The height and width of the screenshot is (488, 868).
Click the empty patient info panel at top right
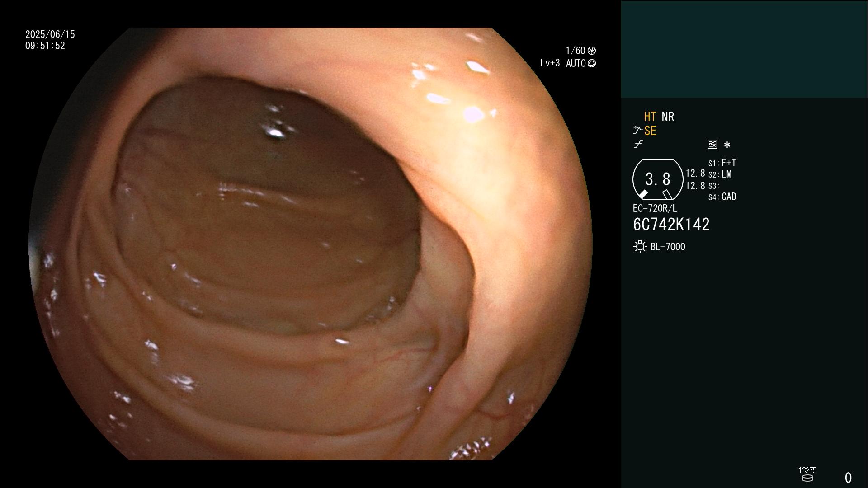[x=744, y=49]
